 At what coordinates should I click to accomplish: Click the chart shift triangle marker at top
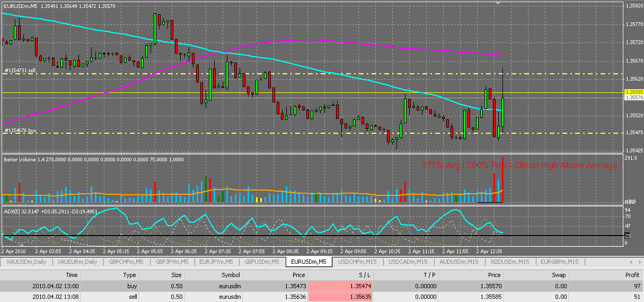[x=498, y=3]
